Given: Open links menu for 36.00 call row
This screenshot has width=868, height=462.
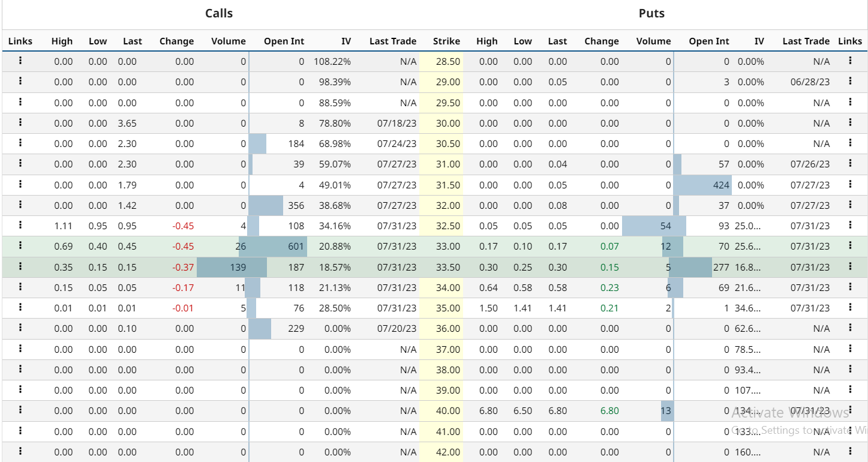Looking at the screenshot, I should [x=20, y=328].
